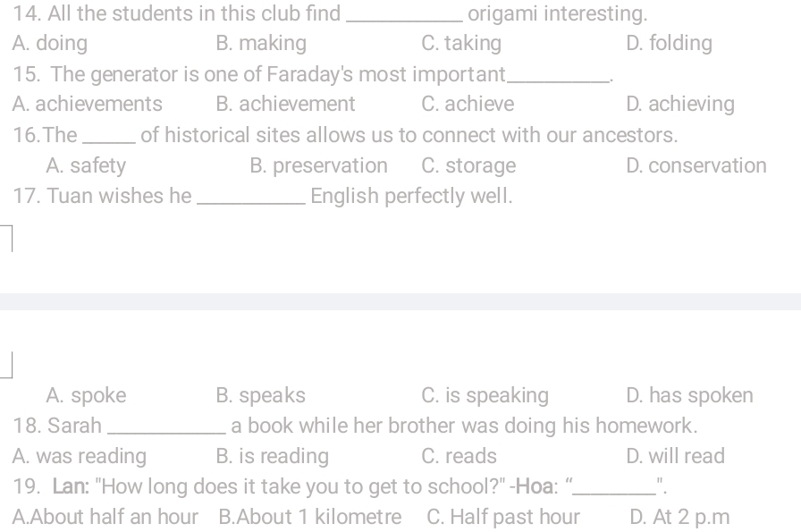
Task: Click 'D. will read' option
Action: [x=675, y=456]
